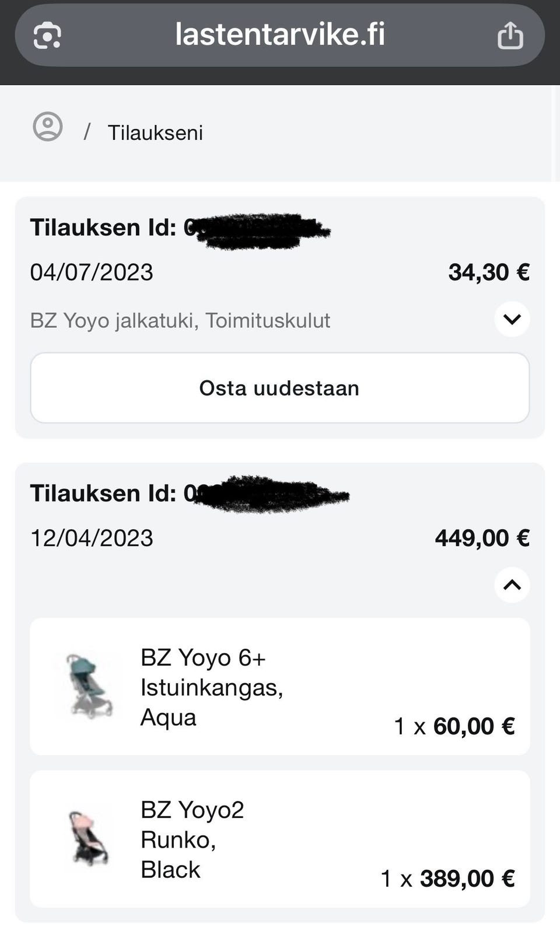Open the Aqua stroller thumbnail

pos(89,686)
